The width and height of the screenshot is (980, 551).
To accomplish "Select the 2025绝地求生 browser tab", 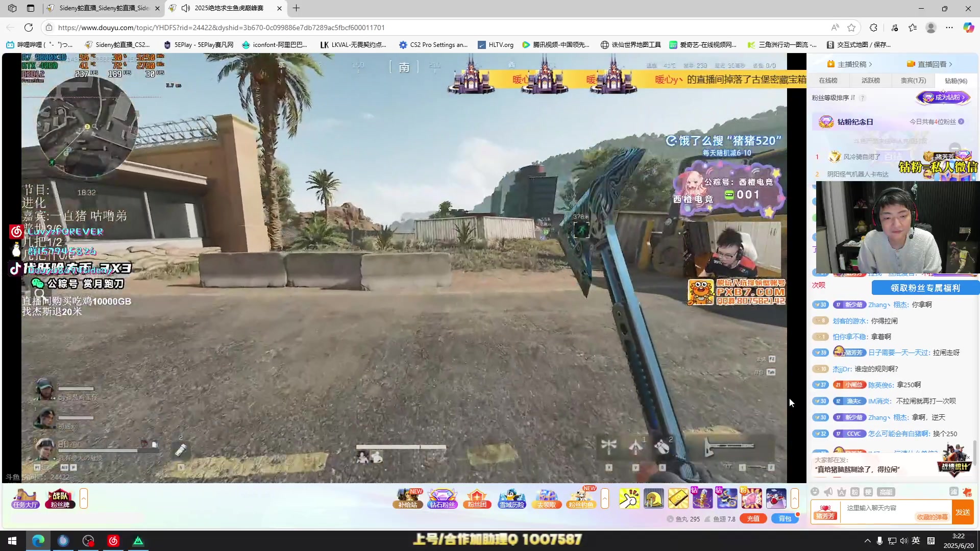I will pos(225,8).
